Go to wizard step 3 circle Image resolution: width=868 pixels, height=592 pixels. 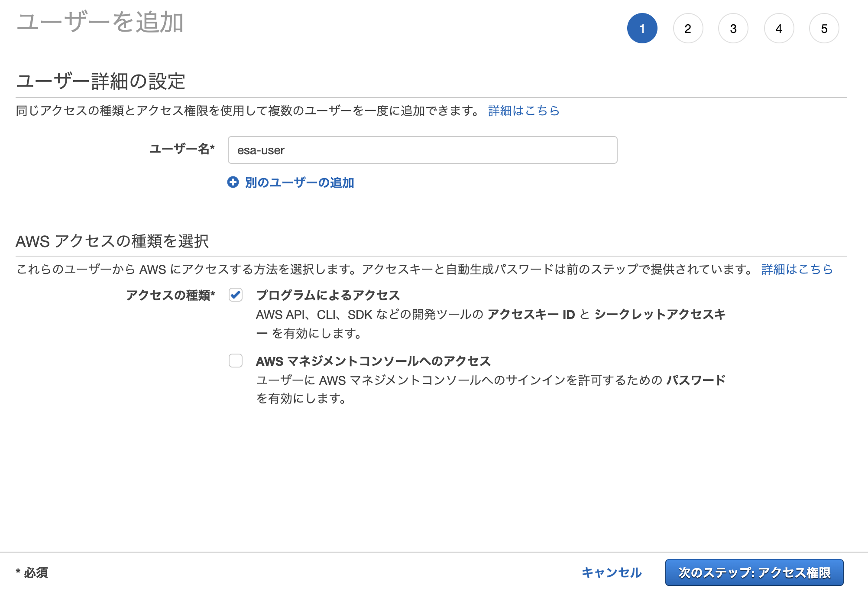pos(733,29)
